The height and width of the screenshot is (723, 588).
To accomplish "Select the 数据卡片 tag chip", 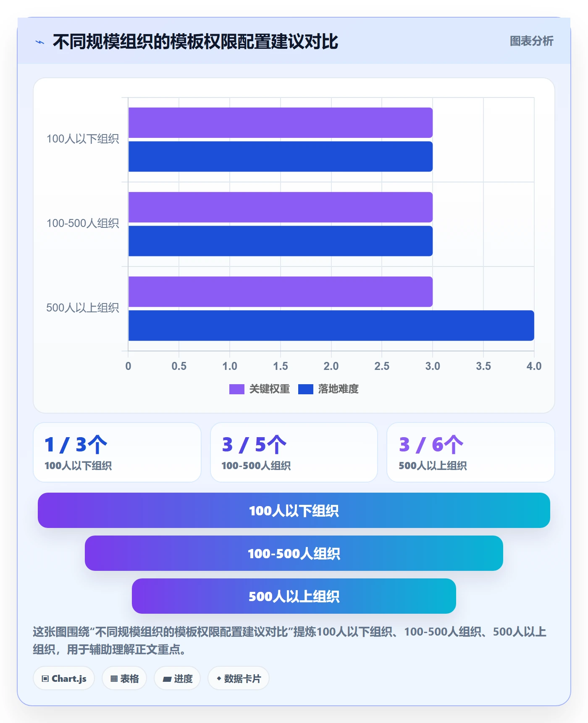I will (x=239, y=678).
